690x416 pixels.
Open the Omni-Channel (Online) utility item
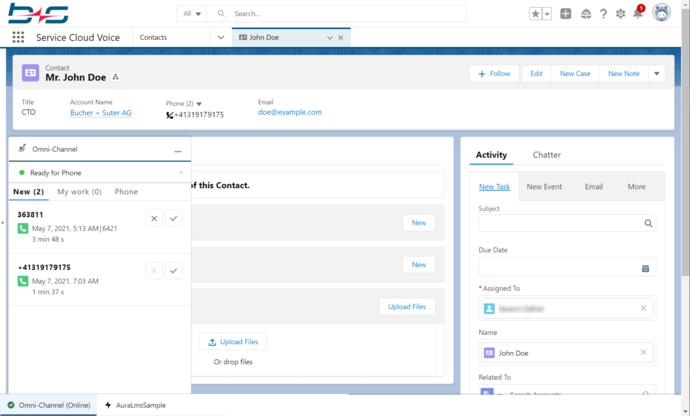click(x=49, y=405)
